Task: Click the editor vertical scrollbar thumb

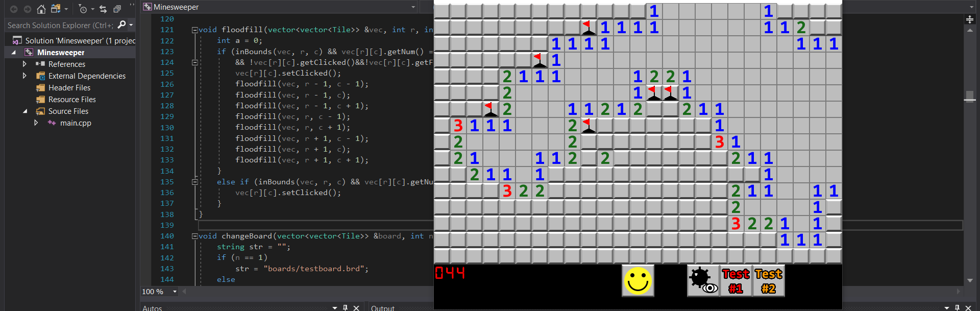Action: point(970,96)
